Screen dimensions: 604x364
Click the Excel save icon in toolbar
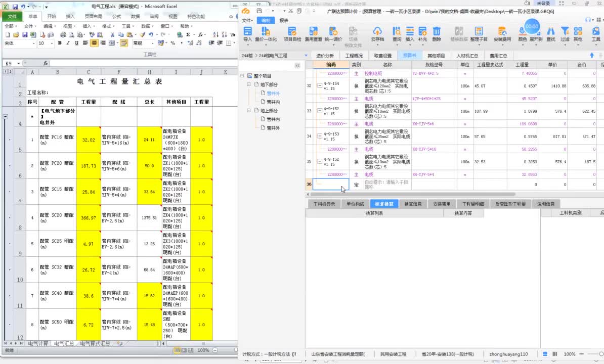[25, 34]
